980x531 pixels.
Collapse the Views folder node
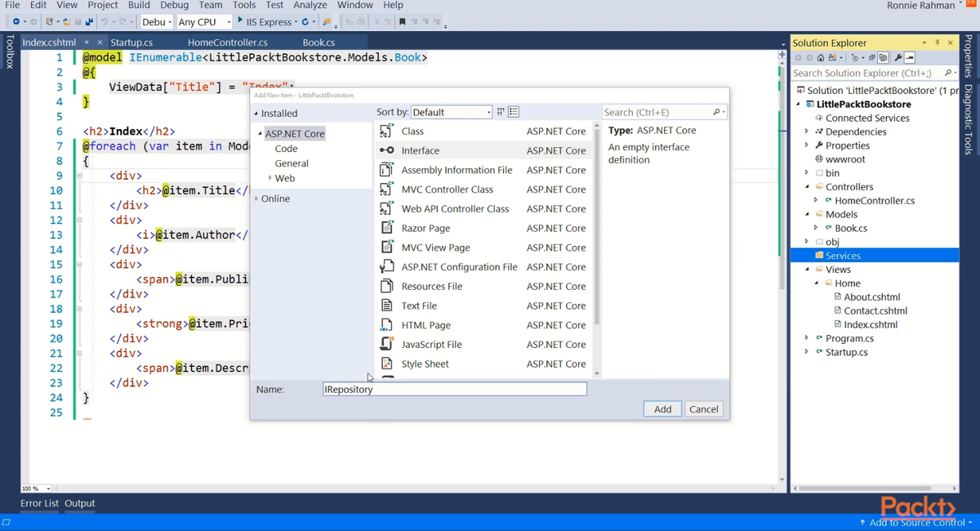pos(807,270)
